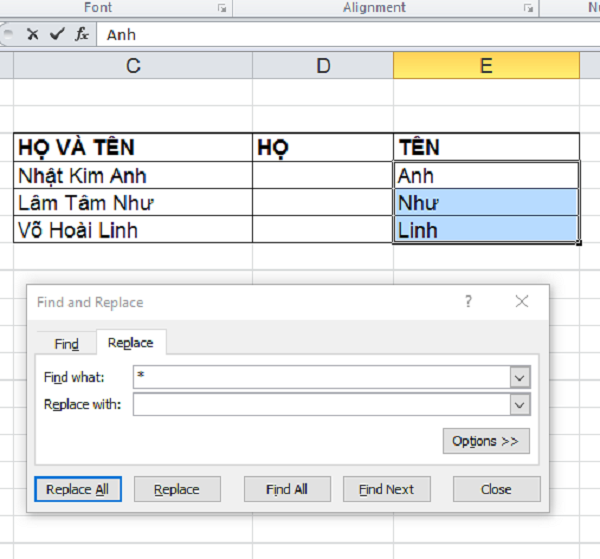Expand the Find what dropdown arrow
This screenshot has height=559, width=600.
pos(519,378)
